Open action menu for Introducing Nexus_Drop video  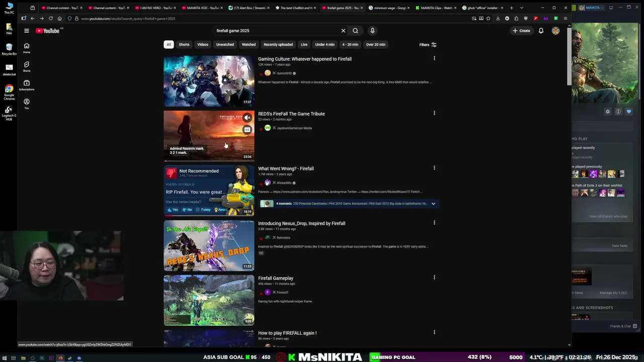(434, 223)
